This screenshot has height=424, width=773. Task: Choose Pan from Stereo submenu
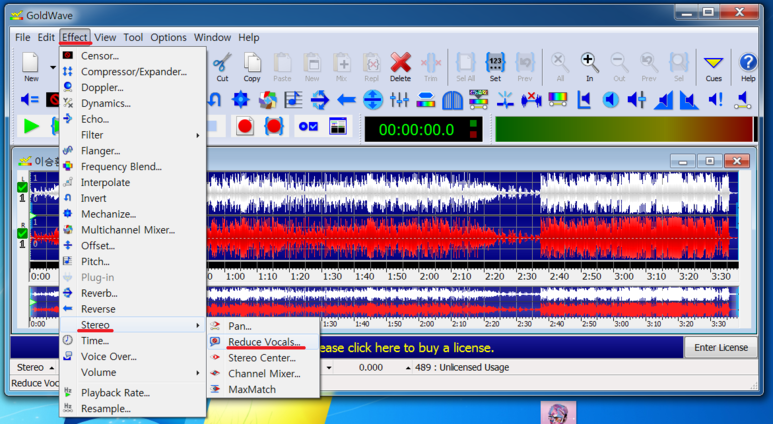click(264, 326)
